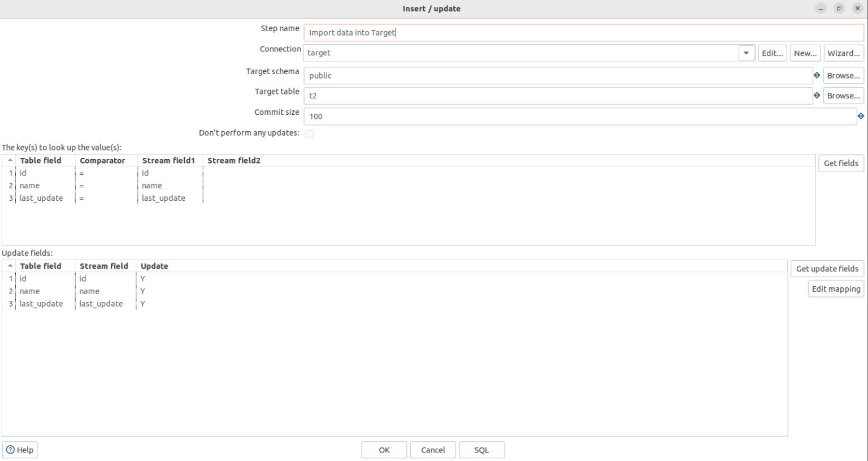Click the variable icon beside Target table field
Viewport: 868px width, 461px height.
pyautogui.click(x=817, y=95)
